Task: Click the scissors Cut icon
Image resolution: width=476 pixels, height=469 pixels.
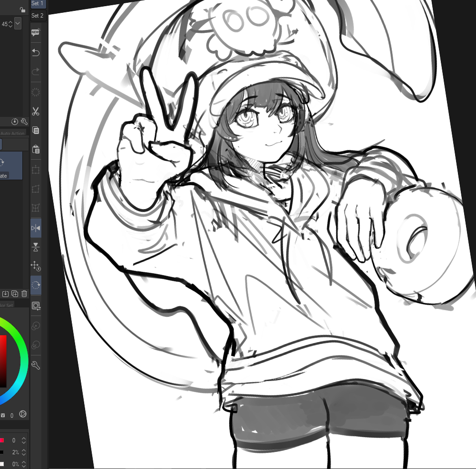Action: tap(36, 112)
